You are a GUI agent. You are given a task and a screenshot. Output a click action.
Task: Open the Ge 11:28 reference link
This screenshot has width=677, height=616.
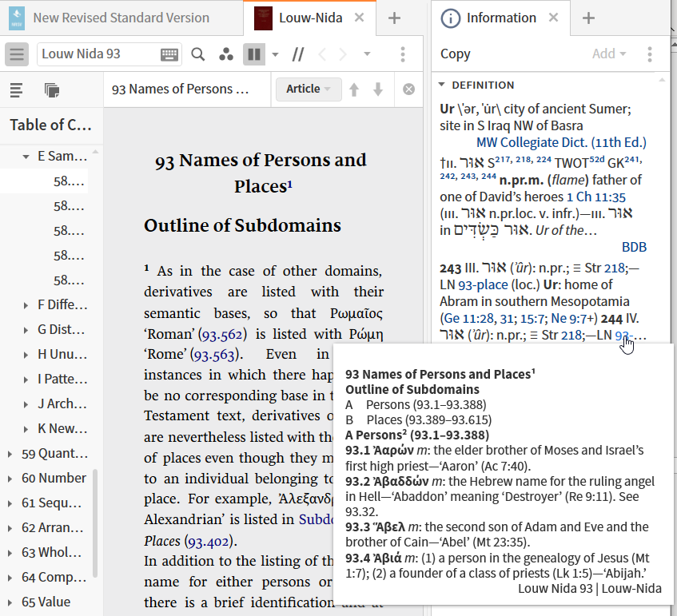pyautogui.click(x=468, y=319)
